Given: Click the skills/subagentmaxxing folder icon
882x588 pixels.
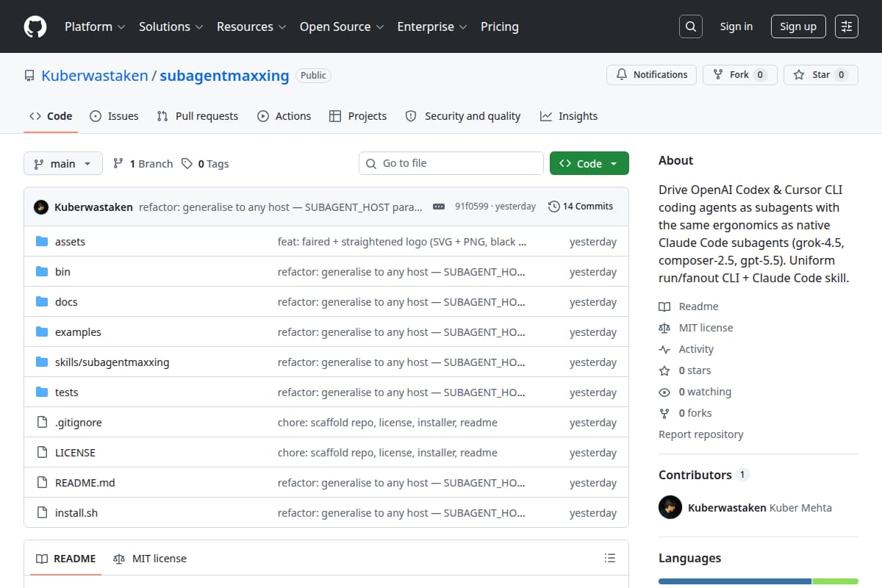Looking at the screenshot, I should pos(42,362).
